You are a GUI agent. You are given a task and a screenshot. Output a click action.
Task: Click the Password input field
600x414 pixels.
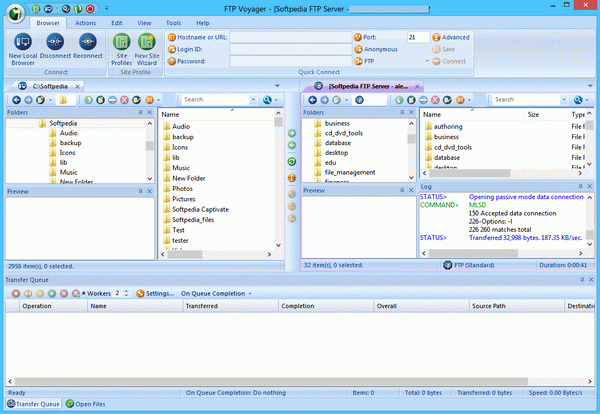pos(290,61)
